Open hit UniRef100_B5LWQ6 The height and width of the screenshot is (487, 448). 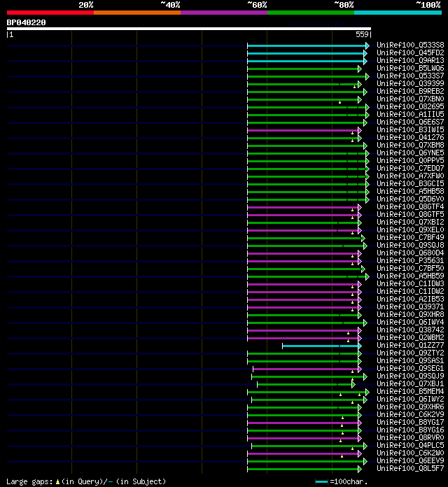pyautogui.click(x=410, y=69)
